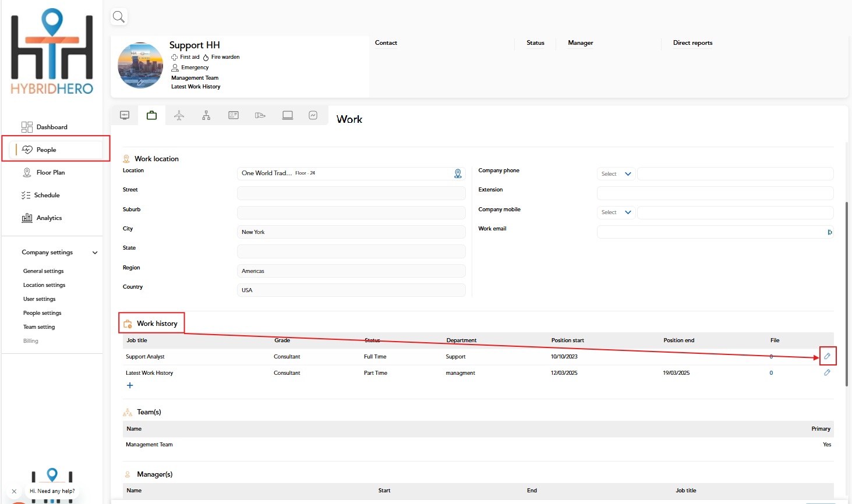Click the City field New York
852x504 pixels.
point(351,232)
